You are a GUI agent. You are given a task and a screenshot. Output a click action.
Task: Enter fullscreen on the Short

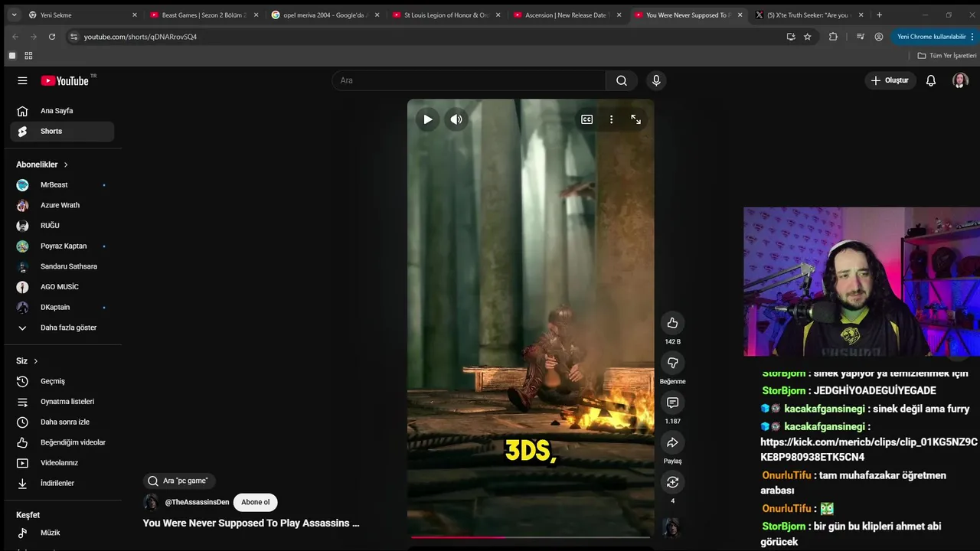point(635,119)
